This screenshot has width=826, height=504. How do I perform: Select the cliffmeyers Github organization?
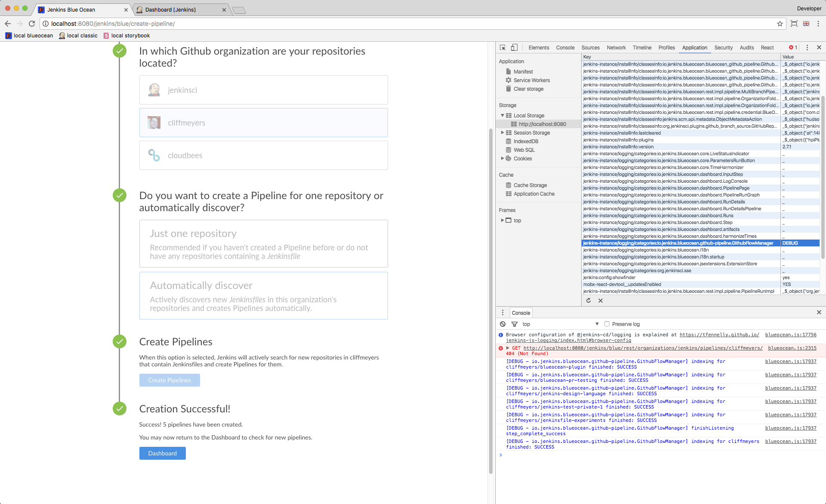click(x=263, y=123)
